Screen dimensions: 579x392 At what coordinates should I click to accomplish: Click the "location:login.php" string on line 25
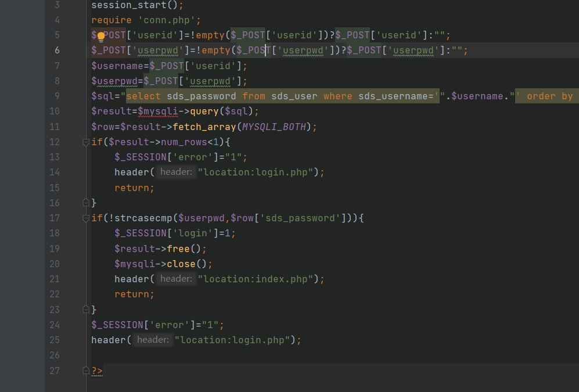pyautogui.click(x=232, y=340)
